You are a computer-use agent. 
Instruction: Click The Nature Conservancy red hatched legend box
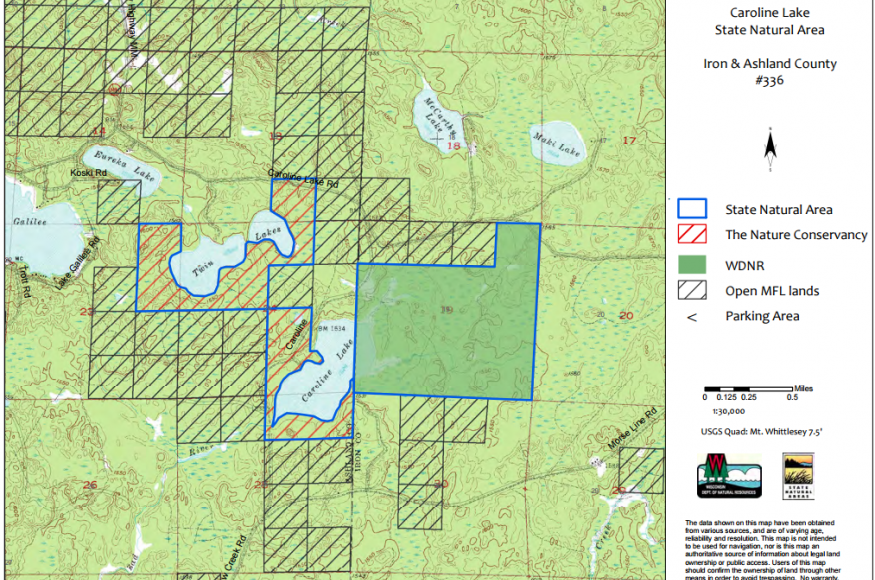pos(692,234)
